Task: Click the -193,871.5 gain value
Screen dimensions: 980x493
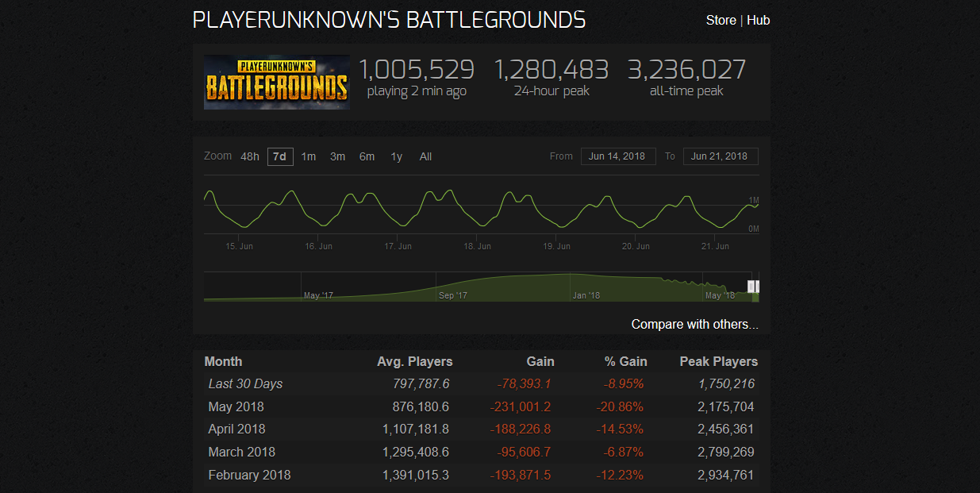Action: click(521, 475)
